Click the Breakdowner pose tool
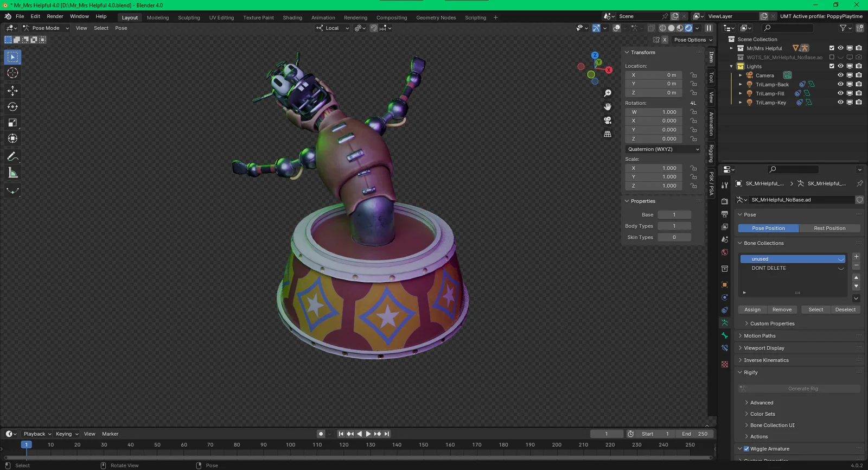The height and width of the screenshot is (470, 868). coord(12,190)
